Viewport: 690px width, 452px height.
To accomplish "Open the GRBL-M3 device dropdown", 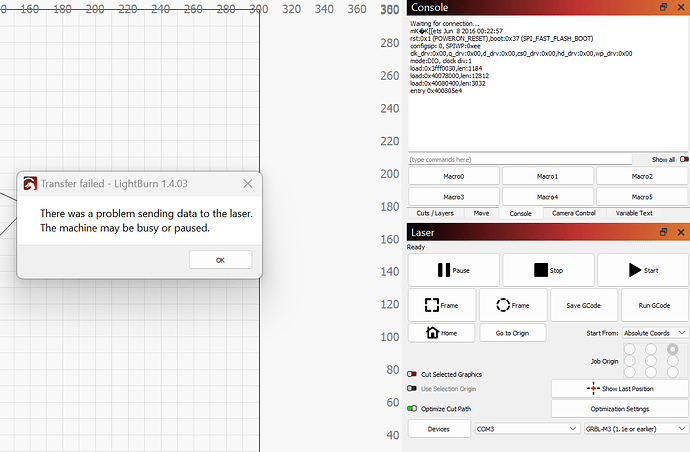I will tap(636, 428).
